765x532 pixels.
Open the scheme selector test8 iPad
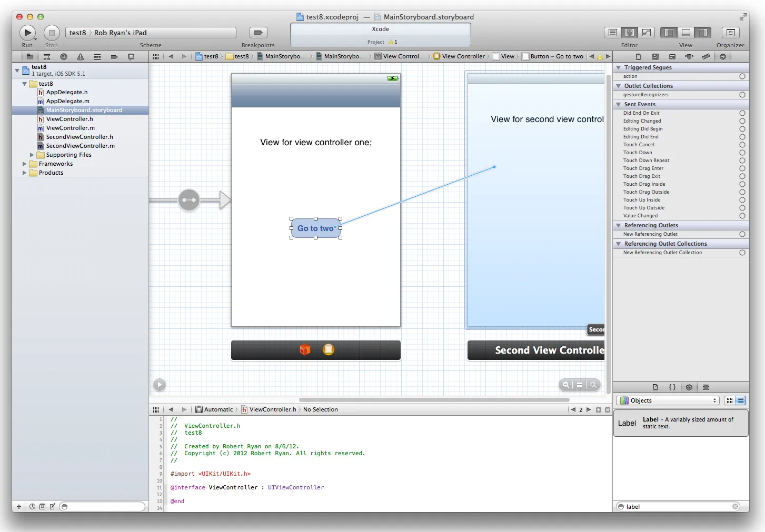coord(151,33)
